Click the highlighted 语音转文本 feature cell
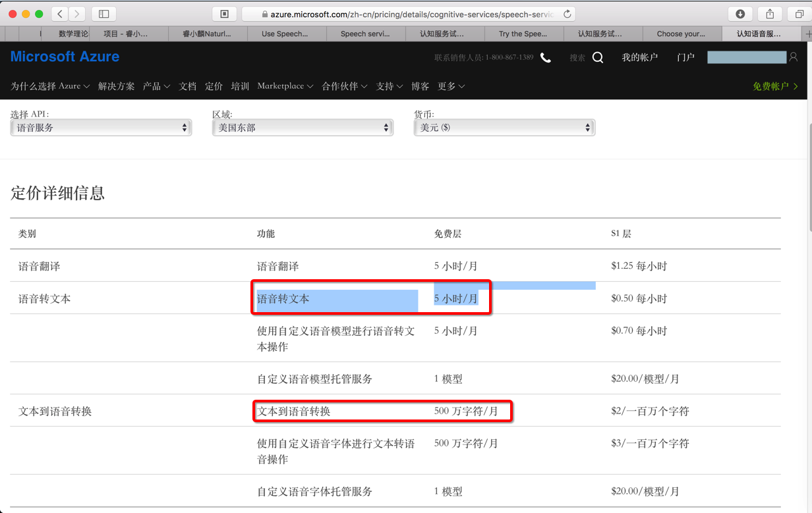The image size is (812, 513). tap(283, 299)
